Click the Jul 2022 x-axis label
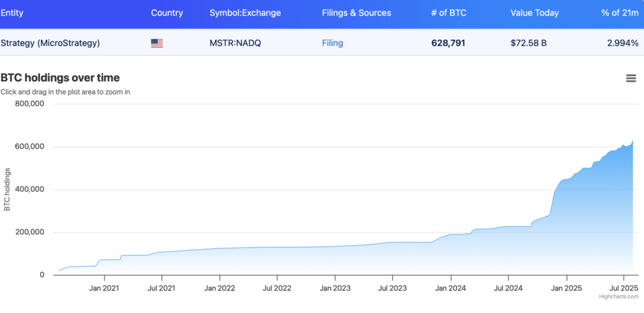 point(277,288)
